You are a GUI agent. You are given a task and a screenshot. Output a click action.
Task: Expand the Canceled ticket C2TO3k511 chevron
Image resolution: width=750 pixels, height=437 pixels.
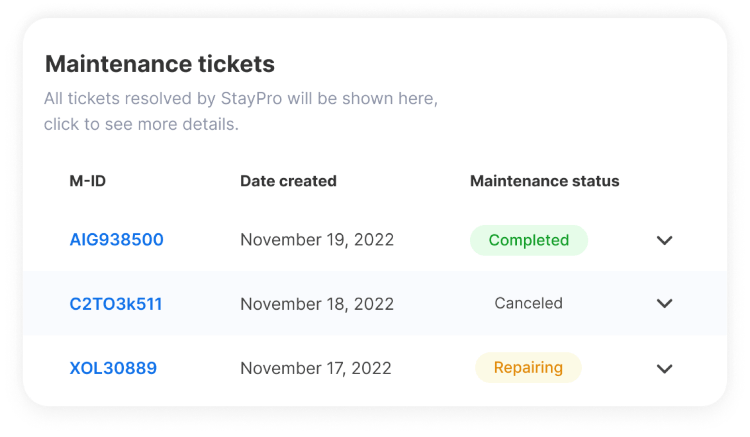664,303
